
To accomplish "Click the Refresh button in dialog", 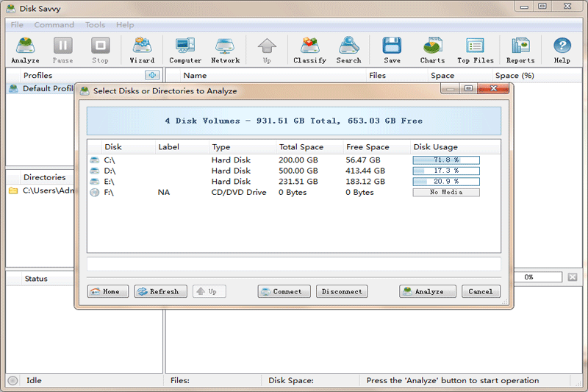I will pos(160,291).
